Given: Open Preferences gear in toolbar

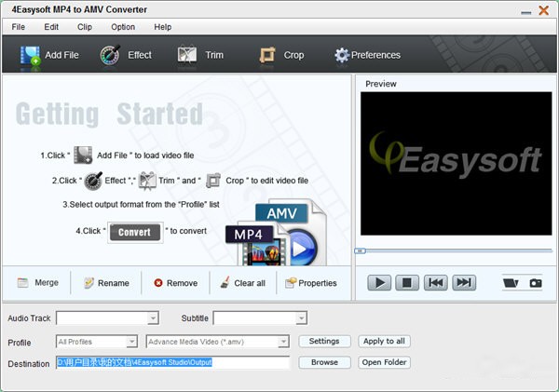Looking at the screenshot, I should pos(342,55).
